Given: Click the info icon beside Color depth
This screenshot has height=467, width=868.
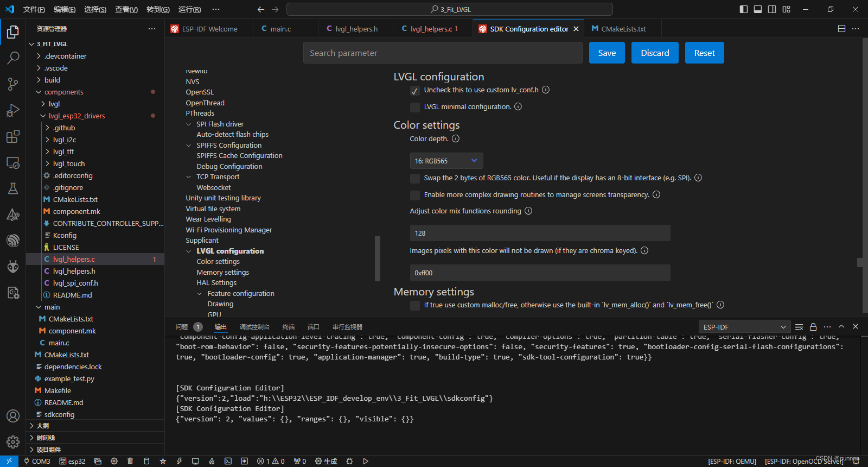Looking at the screenshot, I should click(456, 138).
